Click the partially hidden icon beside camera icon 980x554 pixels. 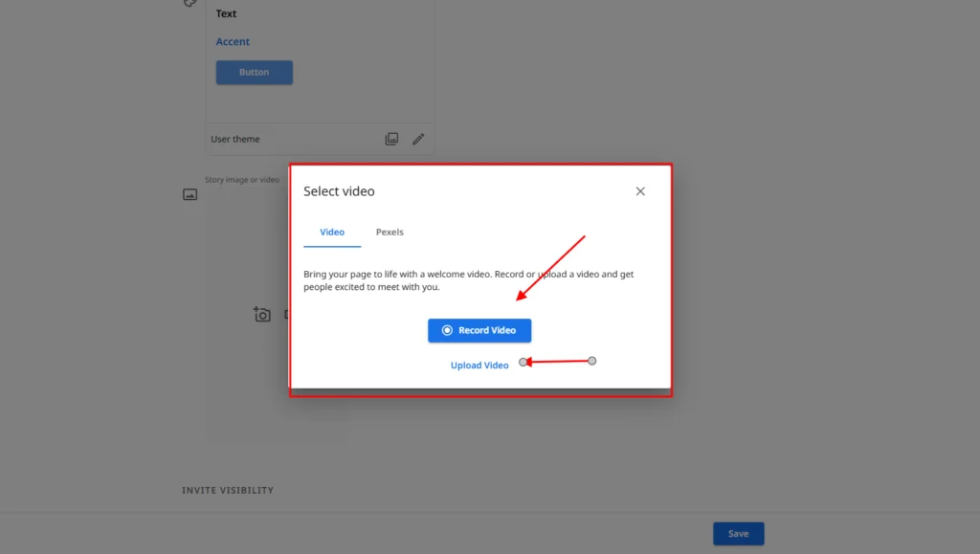click(287, 315)
